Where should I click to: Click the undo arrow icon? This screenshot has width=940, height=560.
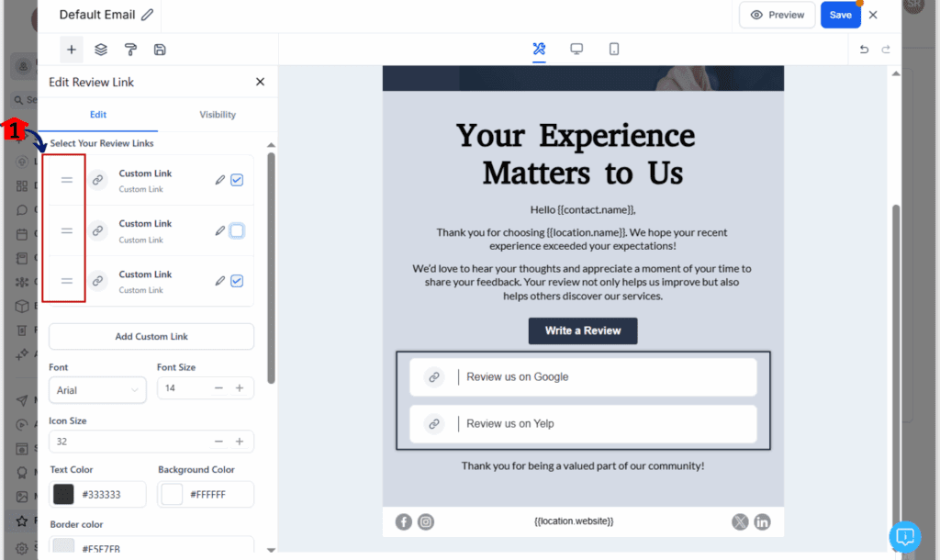click(x=864, y=50)
